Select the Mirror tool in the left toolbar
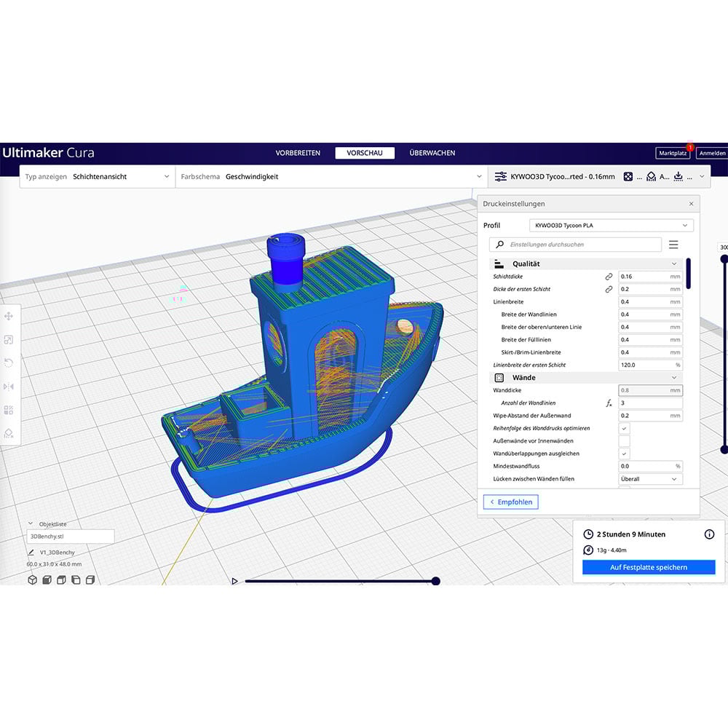The image size is (728, 728). (x=8, y=387)
